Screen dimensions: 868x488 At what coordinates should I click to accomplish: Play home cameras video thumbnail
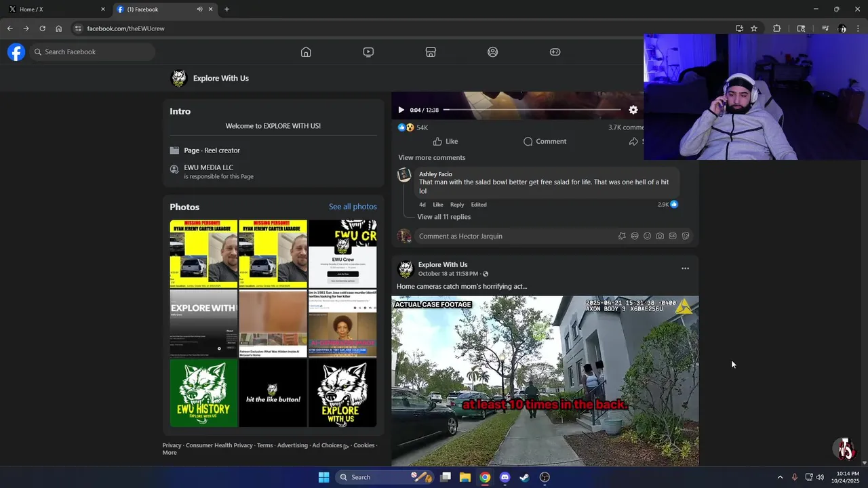click(545, 381)
